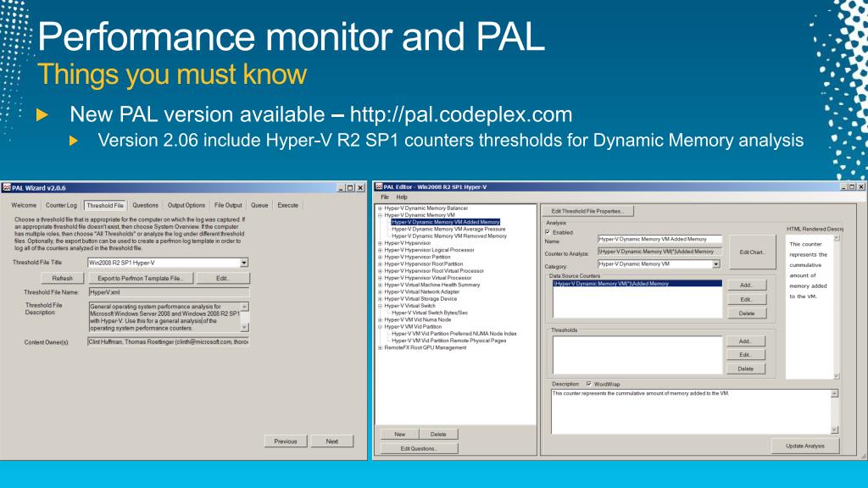Click the analysis Name input field

point(659,240)
